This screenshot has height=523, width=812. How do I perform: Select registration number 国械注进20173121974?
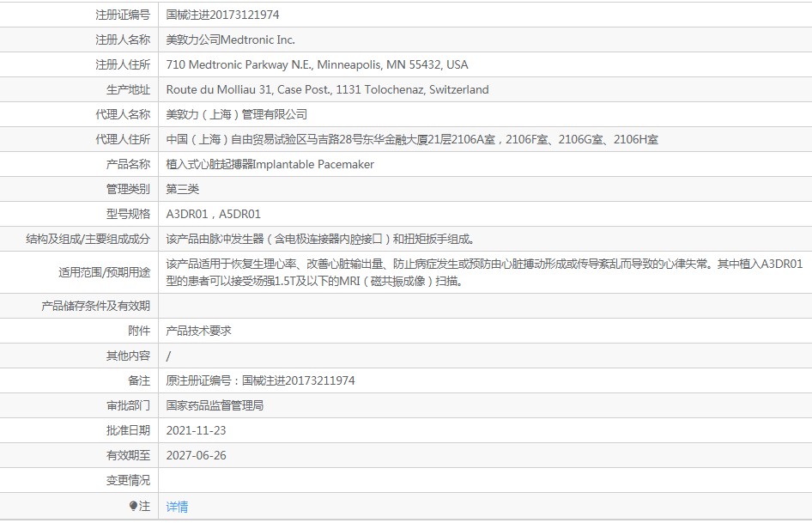pyautogui.click(x=222, y=15)
